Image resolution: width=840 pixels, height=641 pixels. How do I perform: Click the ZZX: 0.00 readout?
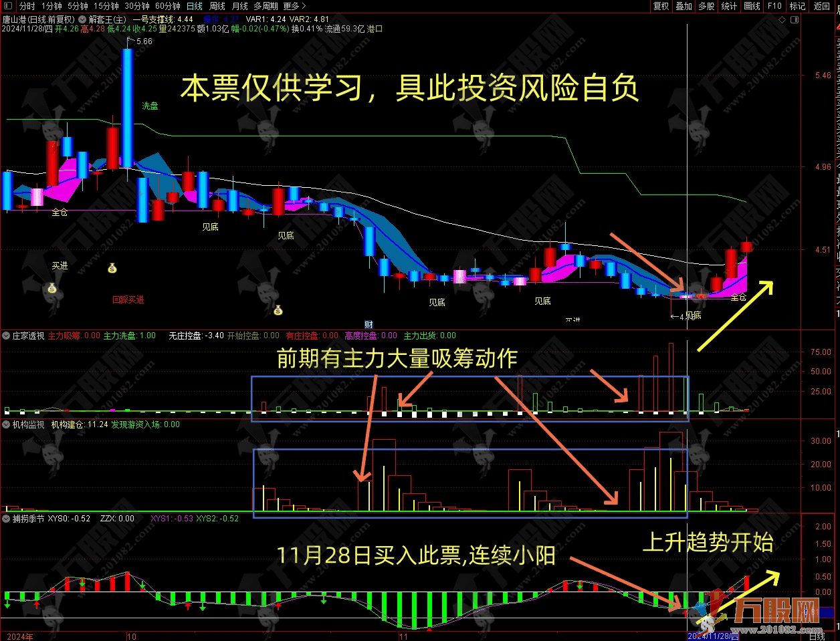tap(117, 519)
